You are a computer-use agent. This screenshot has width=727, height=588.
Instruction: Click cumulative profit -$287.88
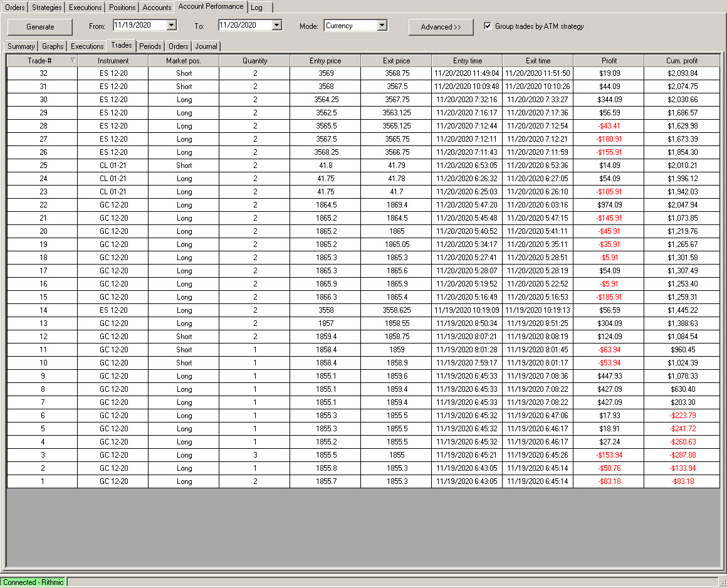682,455
